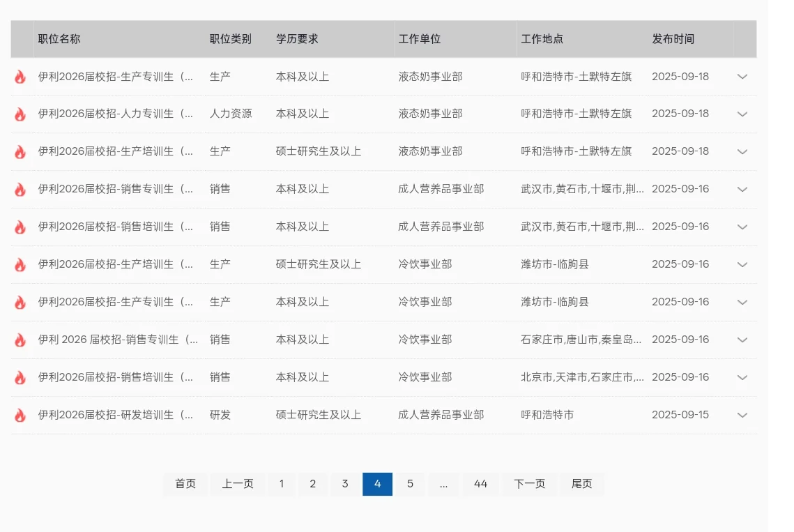Jump to page 44
The height and width of the screenshot is (532, 794).
click(480, 484)
